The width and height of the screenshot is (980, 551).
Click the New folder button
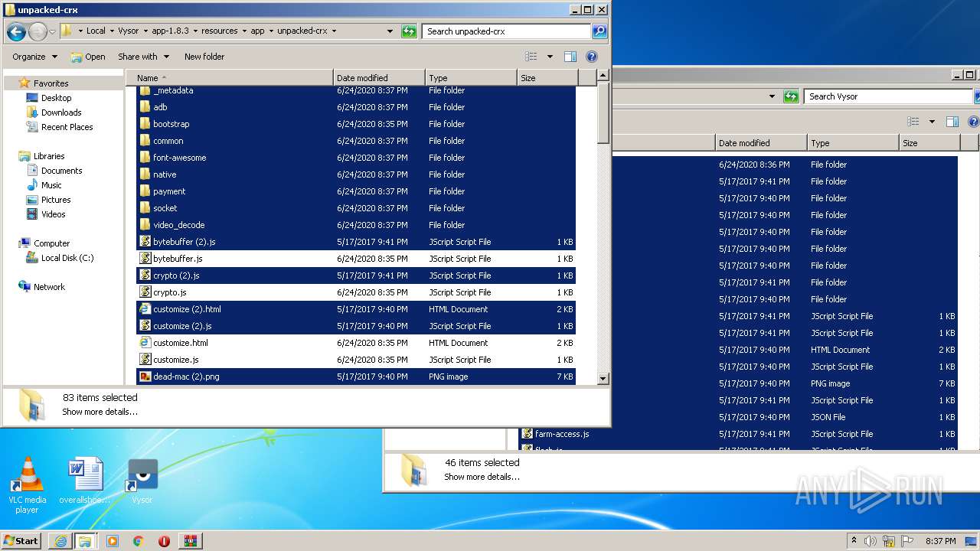point(204,57)
